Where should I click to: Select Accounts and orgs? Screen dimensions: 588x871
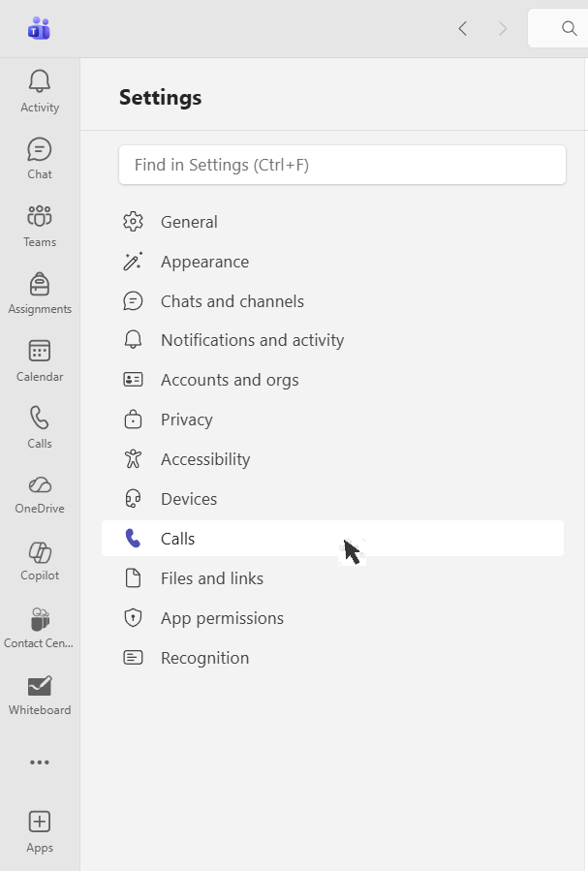pyautogui.click(x=332, y=380)
